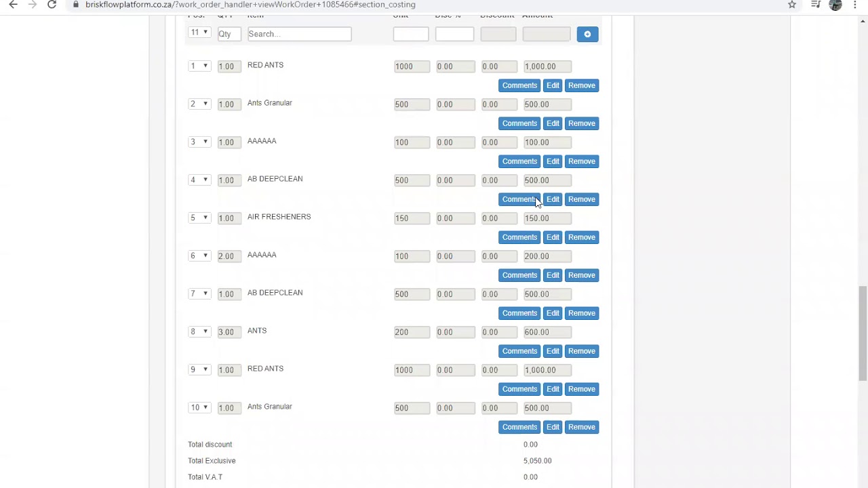The height and width of the screenshot is (488, 868).
Task: Click the browser back arrow
Action: tap(13, 5)
